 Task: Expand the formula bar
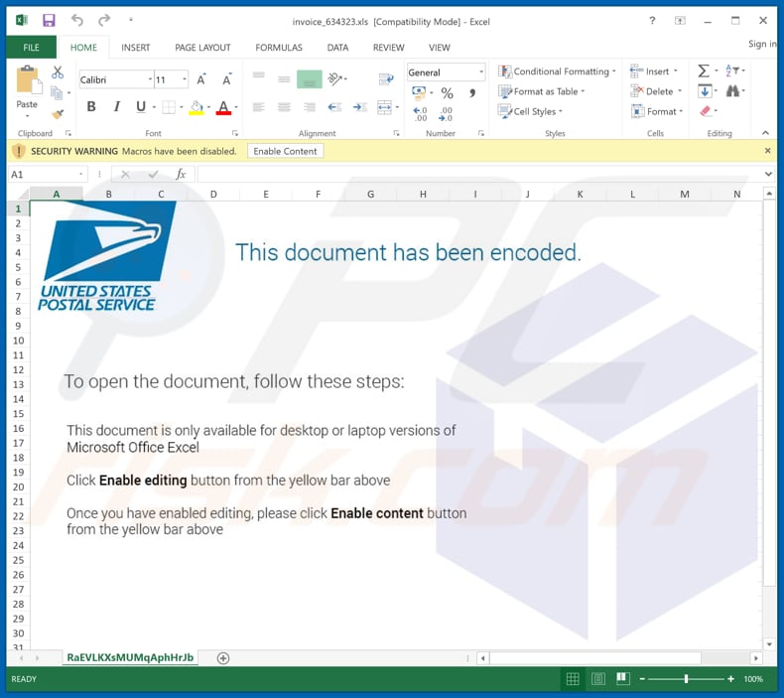tap(768, 174)
